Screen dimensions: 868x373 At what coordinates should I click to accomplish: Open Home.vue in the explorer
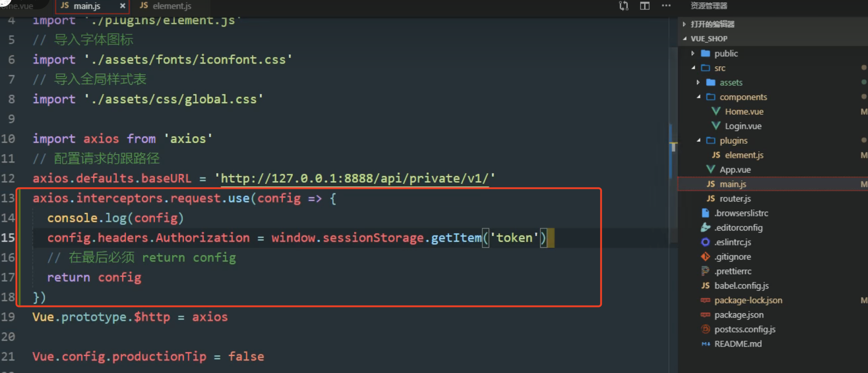coord(744,111)
